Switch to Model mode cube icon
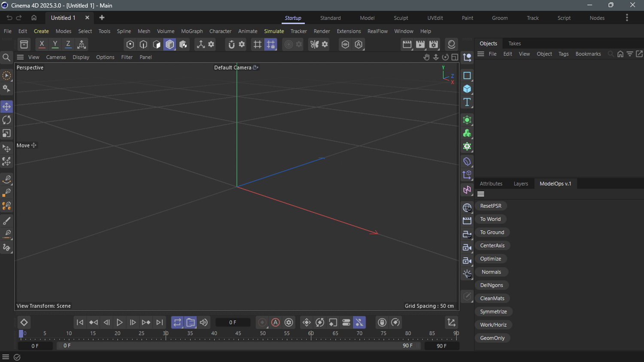Screen dimensions: 644x362 pyautogui.click(x=170, y=44)
